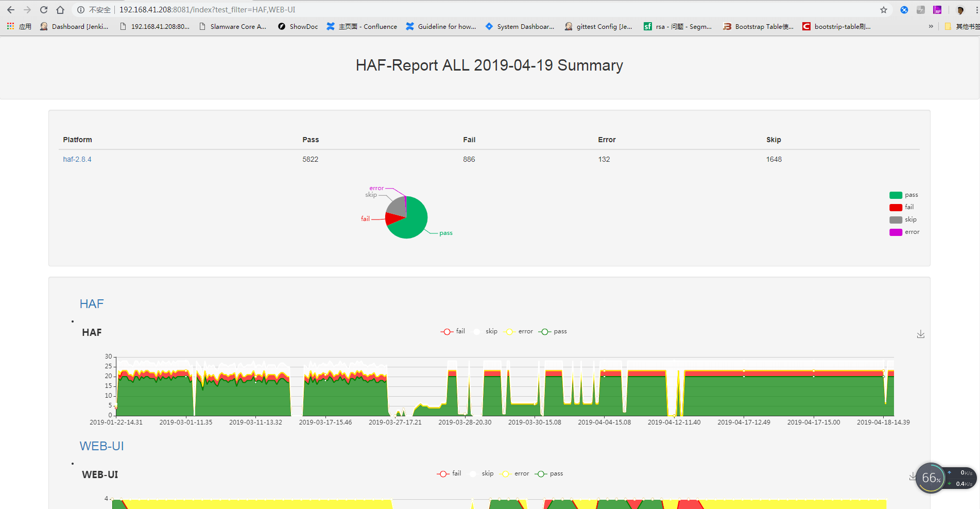Click the HAF-Report ALL 2019-04-19 Summary title
Image resolution: width=980 pixels, height=509 pixels.
489,65
